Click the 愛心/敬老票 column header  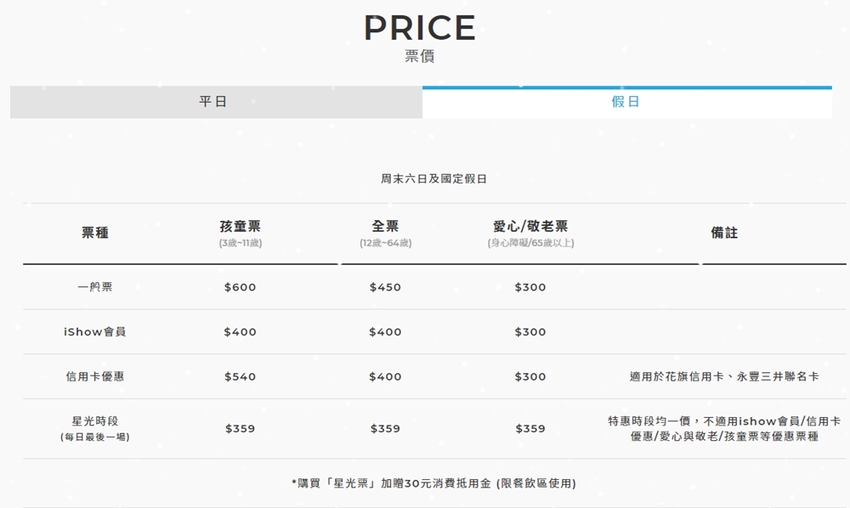530,227
